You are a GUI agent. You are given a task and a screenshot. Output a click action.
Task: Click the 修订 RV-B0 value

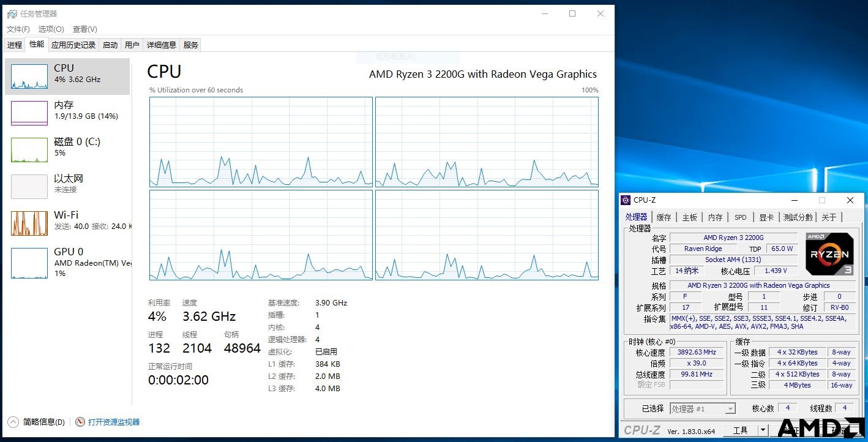(x=839, y=307)
